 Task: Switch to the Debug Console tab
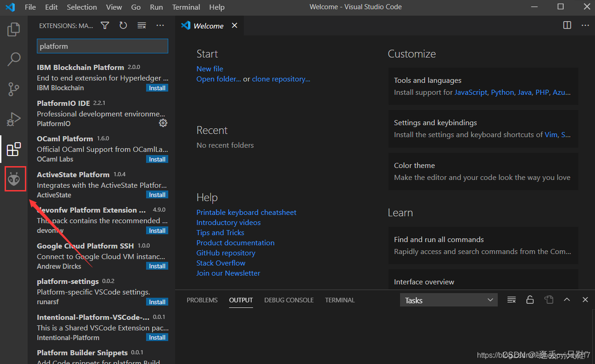289,300
